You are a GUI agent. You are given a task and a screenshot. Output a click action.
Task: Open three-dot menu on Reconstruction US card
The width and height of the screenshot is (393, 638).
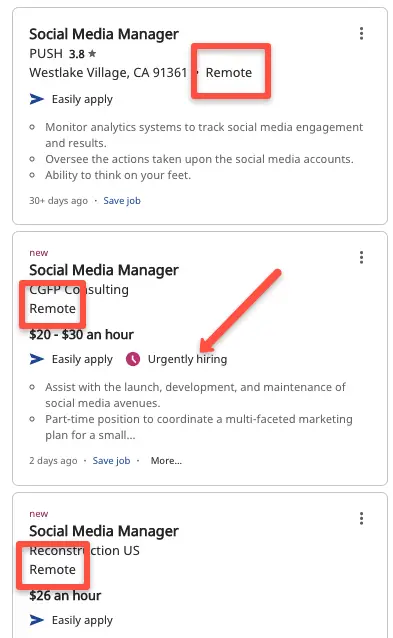pos(361,518)
